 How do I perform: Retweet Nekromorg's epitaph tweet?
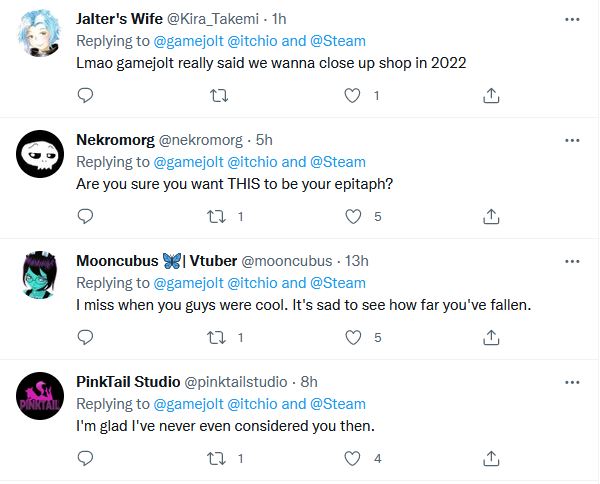pyautogui.click(x=214, y=216)
